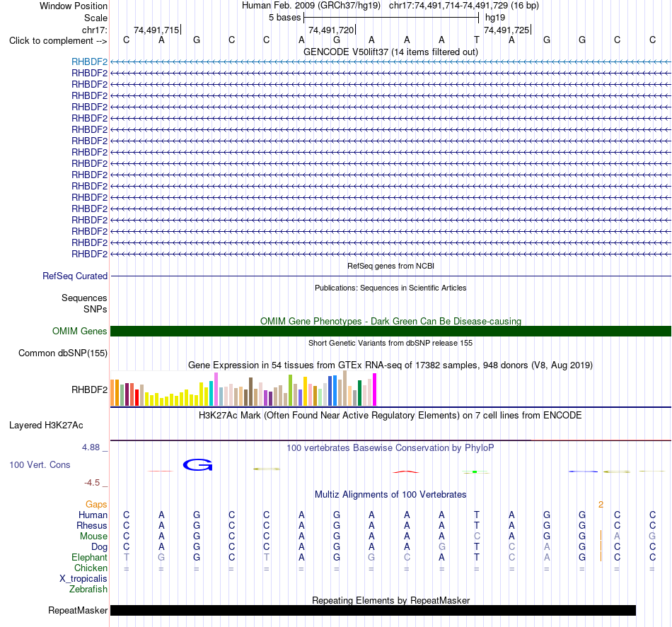Click the RepeatMasker track label

tap(78, 610)
